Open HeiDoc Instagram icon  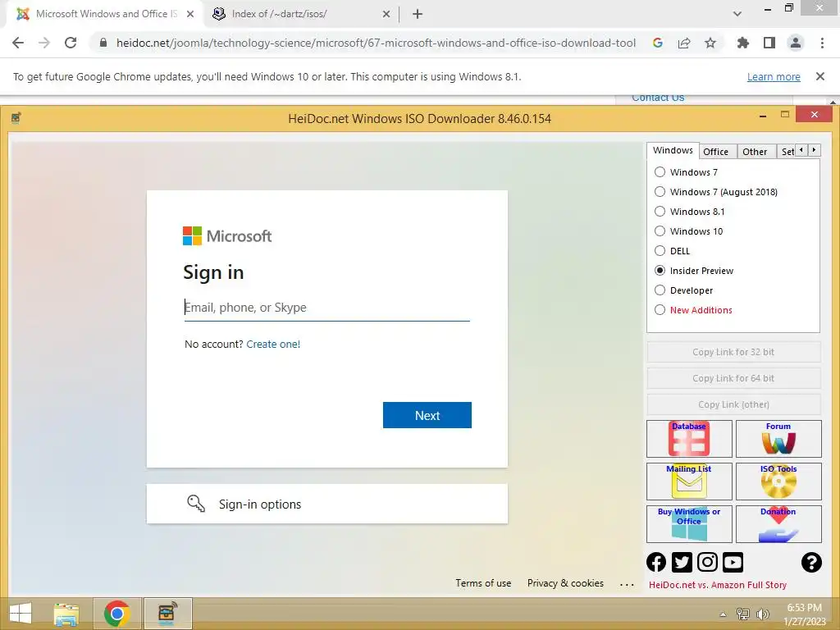707,562
